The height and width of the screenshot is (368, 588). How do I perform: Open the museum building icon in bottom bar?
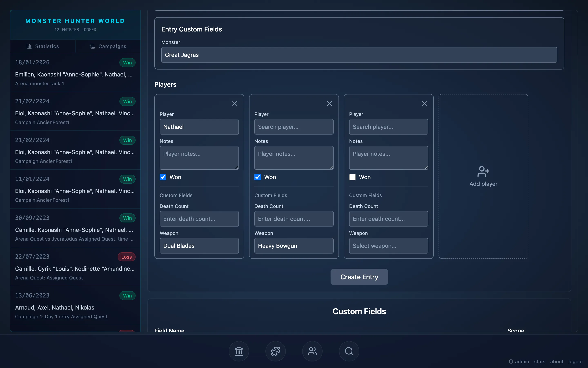pos(239,351)
